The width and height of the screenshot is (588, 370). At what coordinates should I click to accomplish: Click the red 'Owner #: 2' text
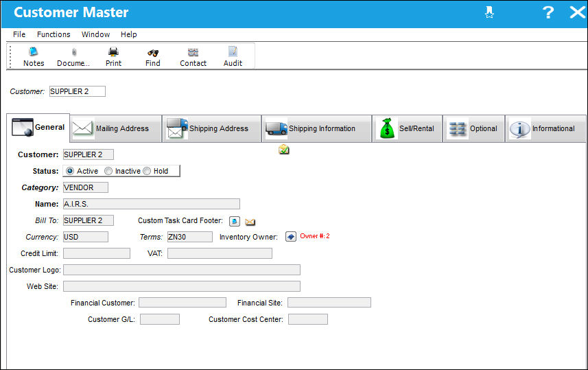pyautogui.click(x=315, y=236)
